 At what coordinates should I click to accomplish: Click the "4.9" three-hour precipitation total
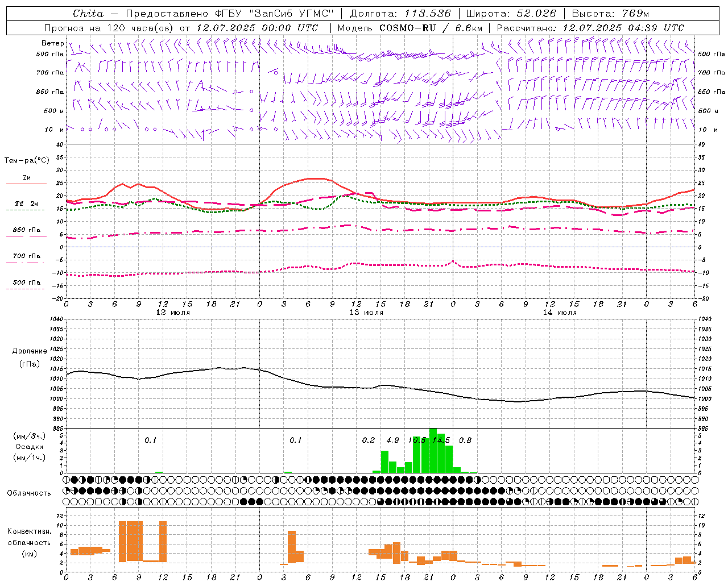pos(392,440)
